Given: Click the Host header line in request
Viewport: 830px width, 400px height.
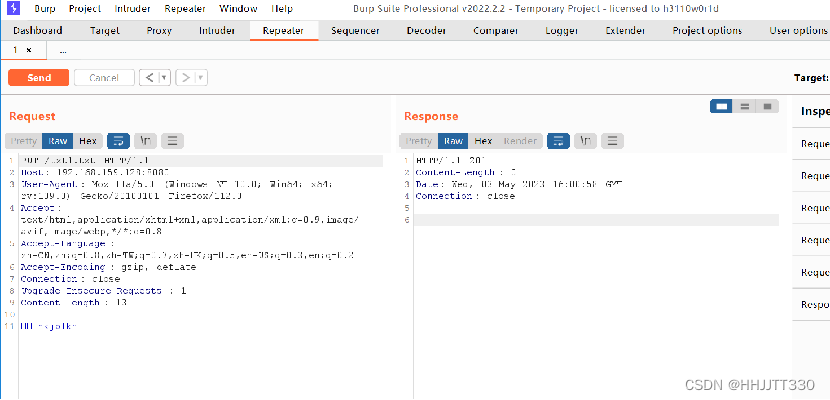Looking at the screenshot, I should point(95,172).
